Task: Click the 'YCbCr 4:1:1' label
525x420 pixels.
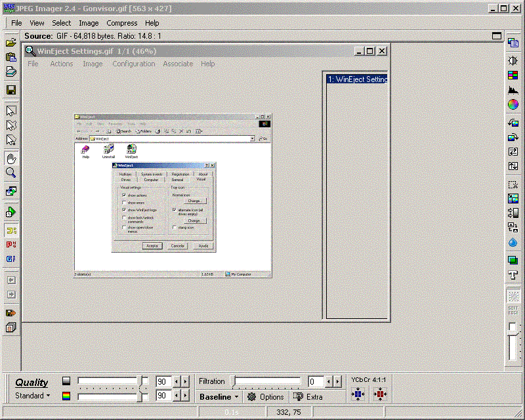Action: tap(368, 380)
